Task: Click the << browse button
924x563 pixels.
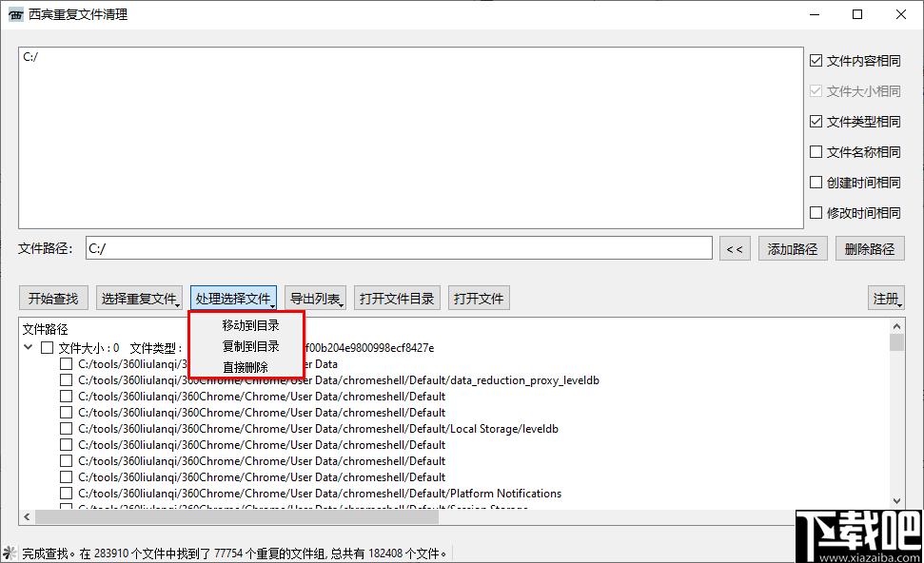Action: click(735, 248)
